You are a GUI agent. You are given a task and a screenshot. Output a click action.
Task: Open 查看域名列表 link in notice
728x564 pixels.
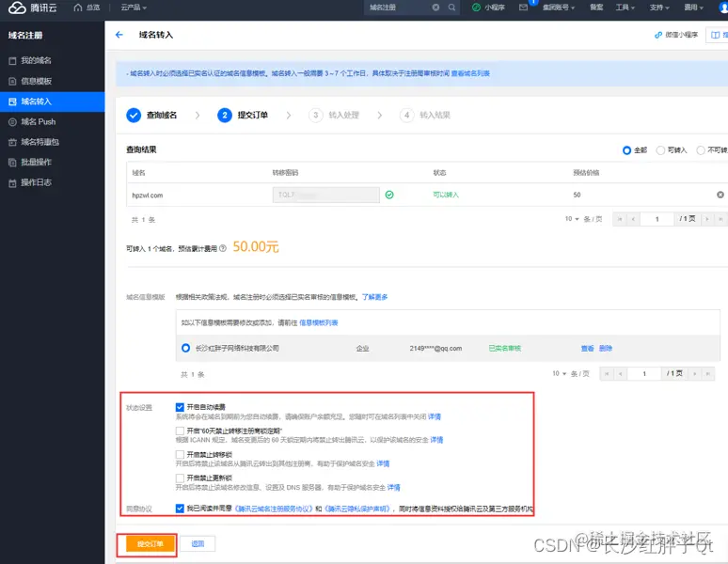[x=470, y=73]
